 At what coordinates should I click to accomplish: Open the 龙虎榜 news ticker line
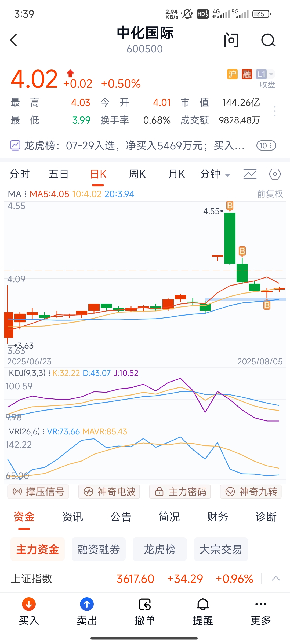pyautogui.click(x=134, y=146)
